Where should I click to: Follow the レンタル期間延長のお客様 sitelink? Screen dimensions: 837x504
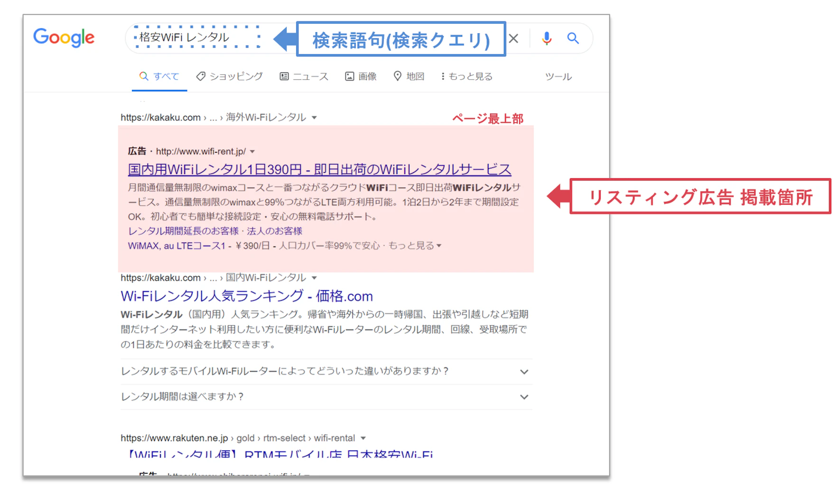183,231
